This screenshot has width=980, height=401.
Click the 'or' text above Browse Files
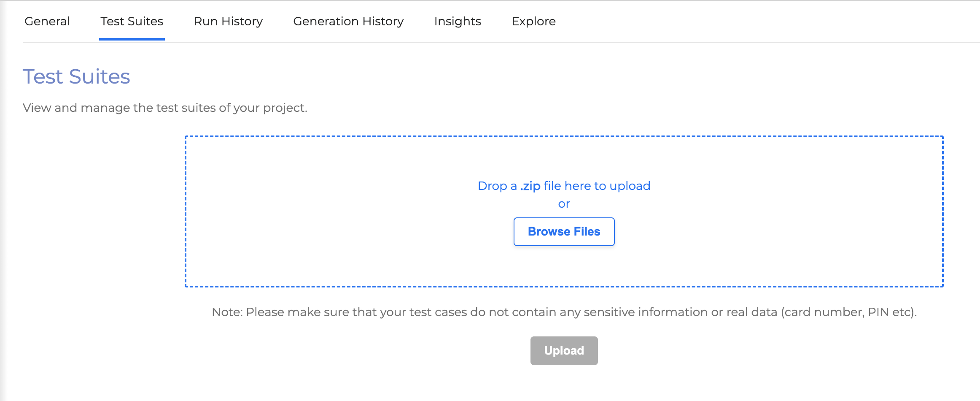click(x=564, y=204)
